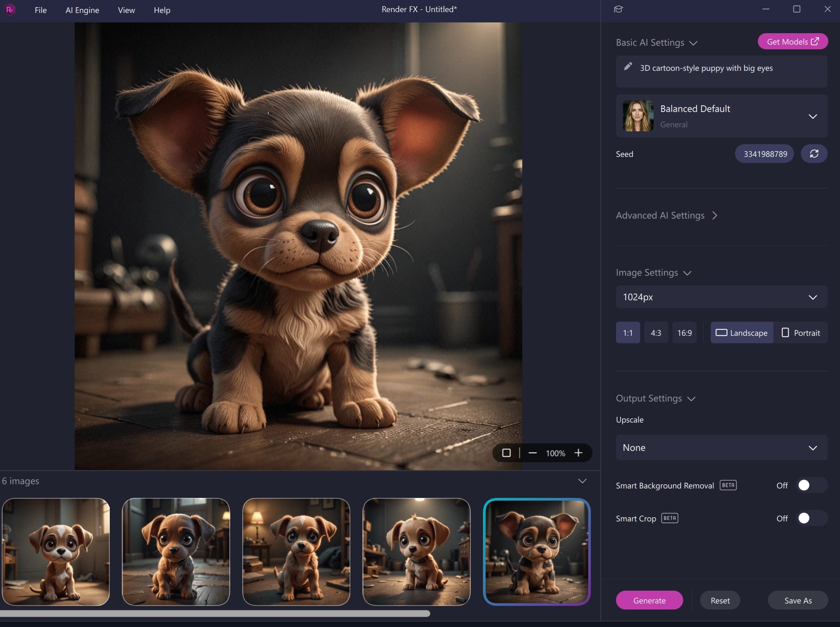Select Portrait orientation
Screen dimensions: 840x627
pos(801,333)
